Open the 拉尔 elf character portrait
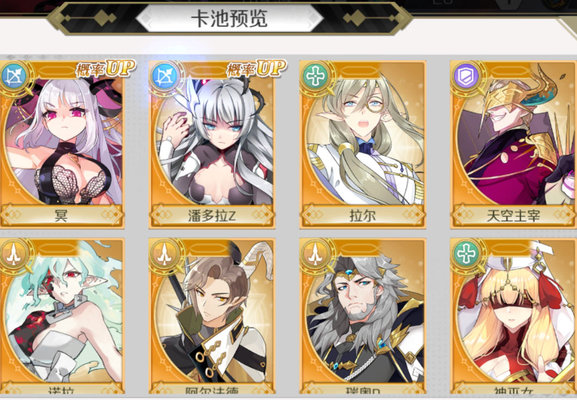The height and width of the screenshot is (400, 577). pos(363,140)
